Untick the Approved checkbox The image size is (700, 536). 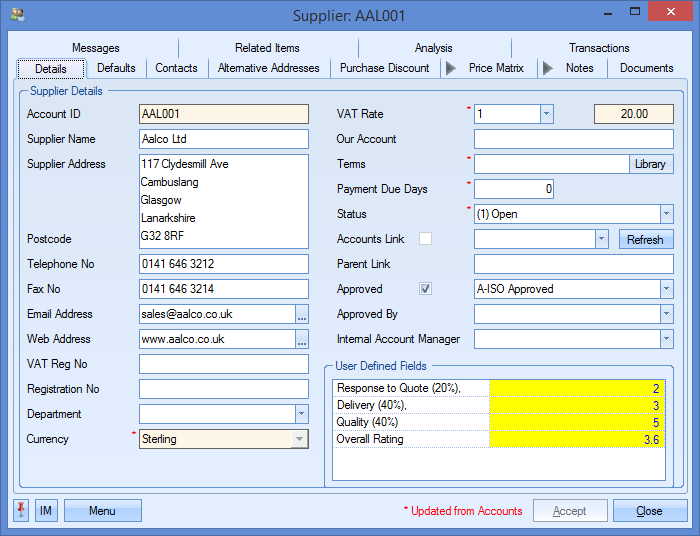coord(425,289)
